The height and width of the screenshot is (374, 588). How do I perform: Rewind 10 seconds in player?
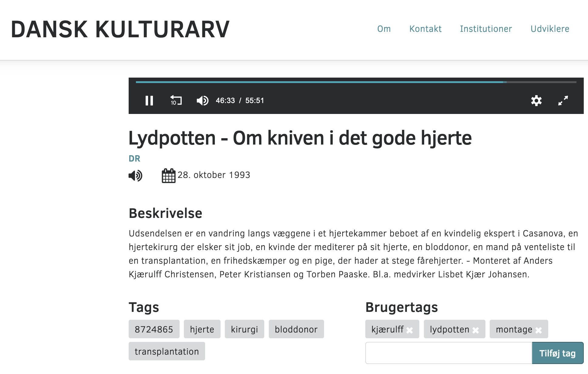coord(176,100)
